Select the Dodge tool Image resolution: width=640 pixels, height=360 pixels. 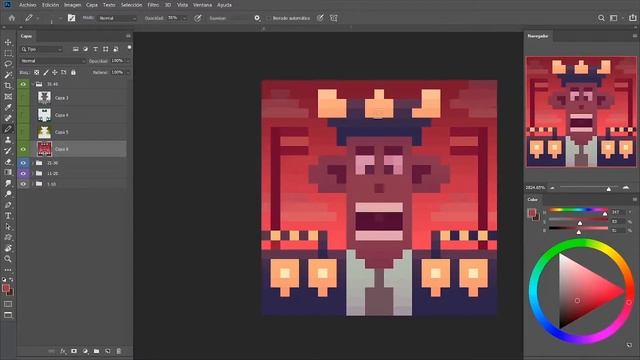8,194
